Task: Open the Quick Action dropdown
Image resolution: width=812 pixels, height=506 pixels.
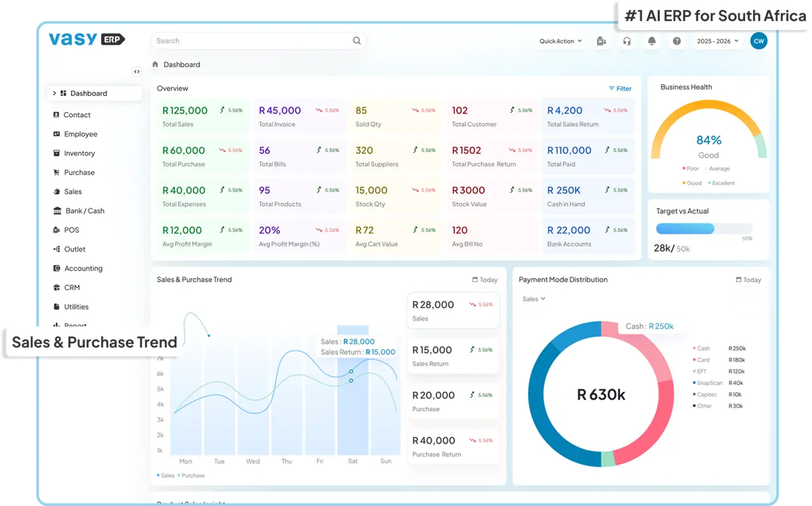Action: pyautogui.click(x=559, y=41)
